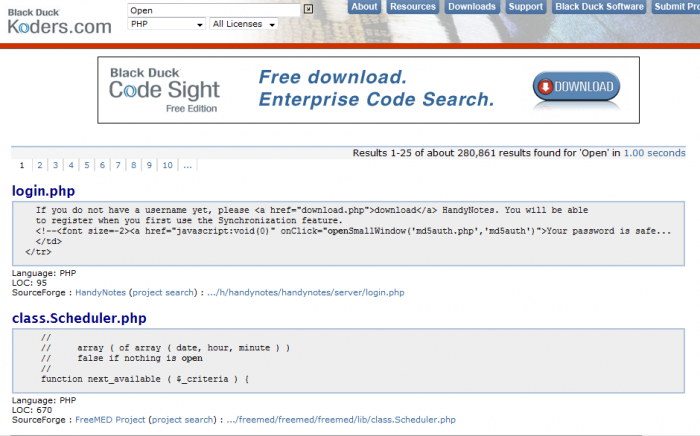Open the Downloads menu

coord(472,7)
